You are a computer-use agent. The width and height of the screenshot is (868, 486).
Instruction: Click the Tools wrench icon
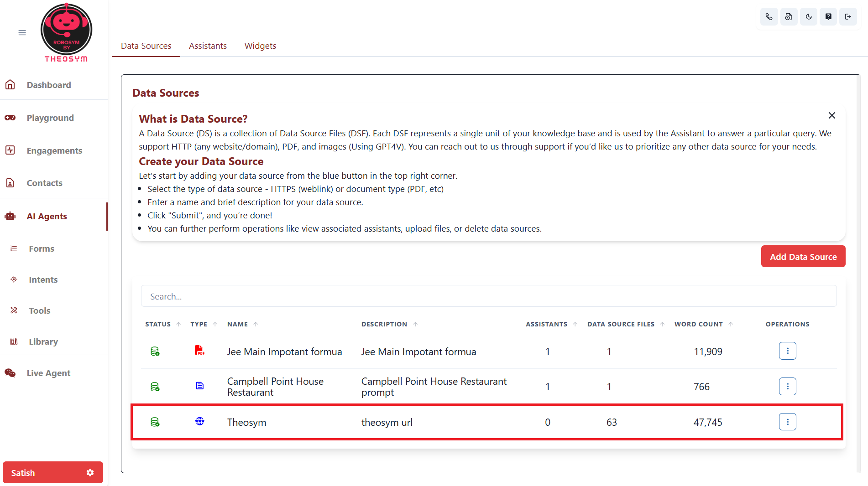[x=14, y=310]
